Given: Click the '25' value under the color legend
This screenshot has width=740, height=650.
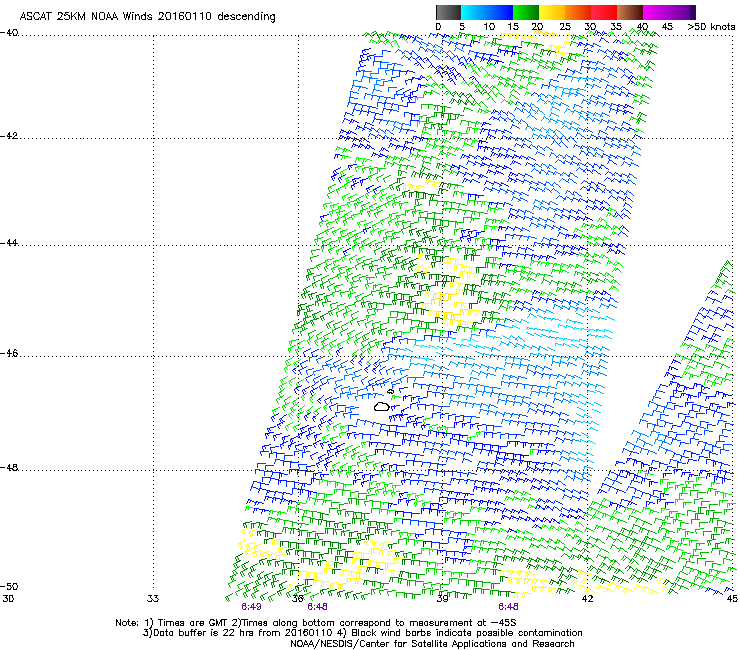Looking at the screenshot, I should [x=565, y=27].
